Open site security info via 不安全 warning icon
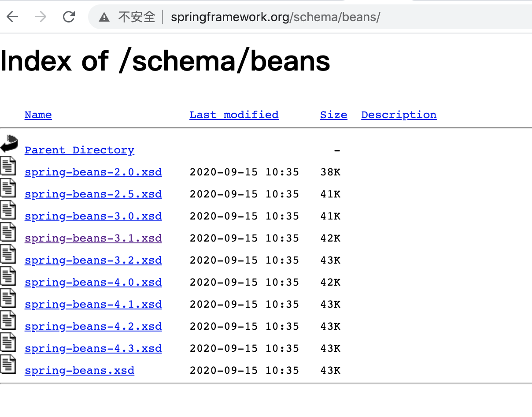532x417 pixels. 104,17
